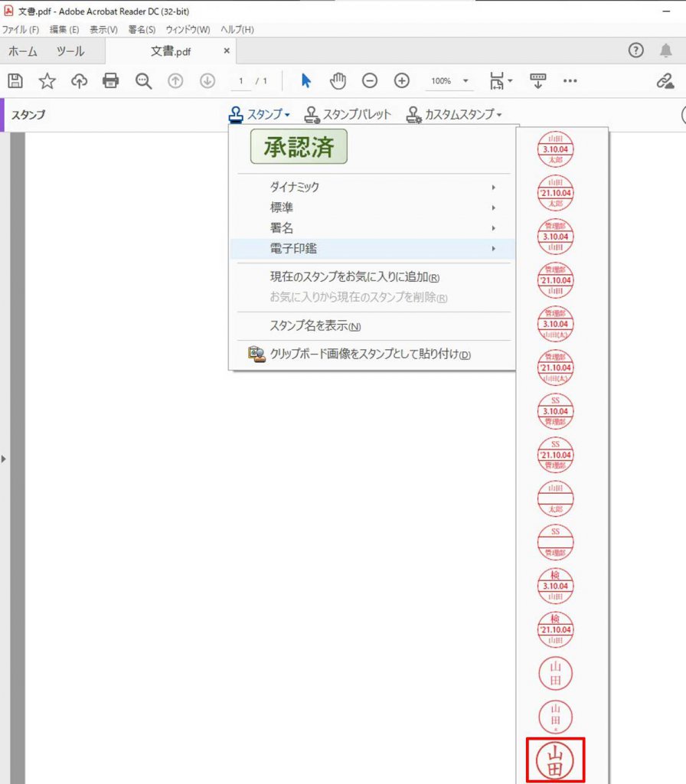The width and height of the screenshot is (686, 784).
Task: Select the 承認済 stamp preview
Action: click(x=299, y=146)
